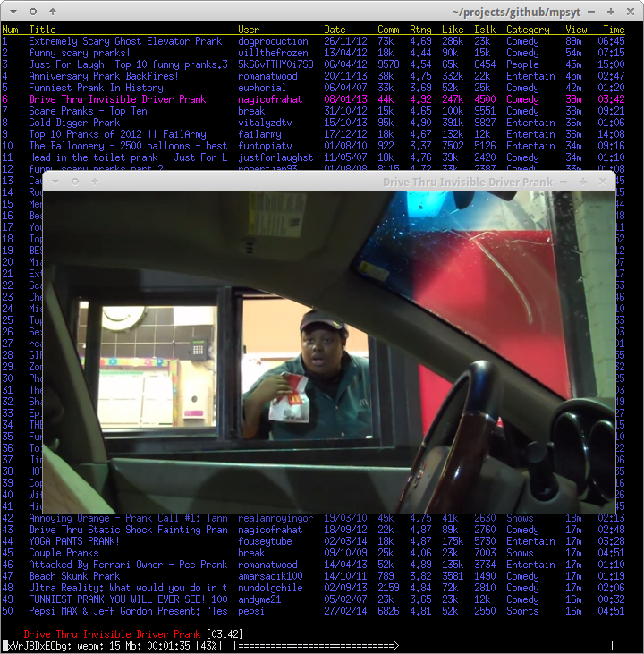
Task: Select 'Funniest Prank In History' title
Action: [96, 88]
